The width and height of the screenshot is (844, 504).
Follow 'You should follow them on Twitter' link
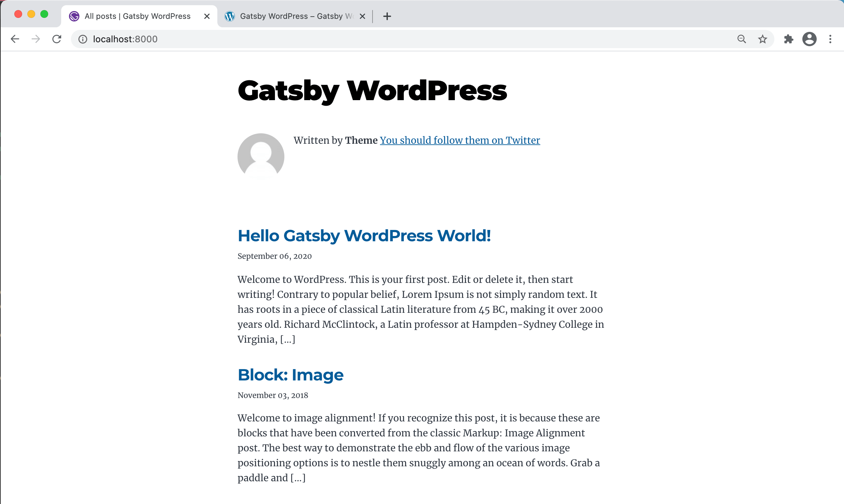tap(460, 140)
